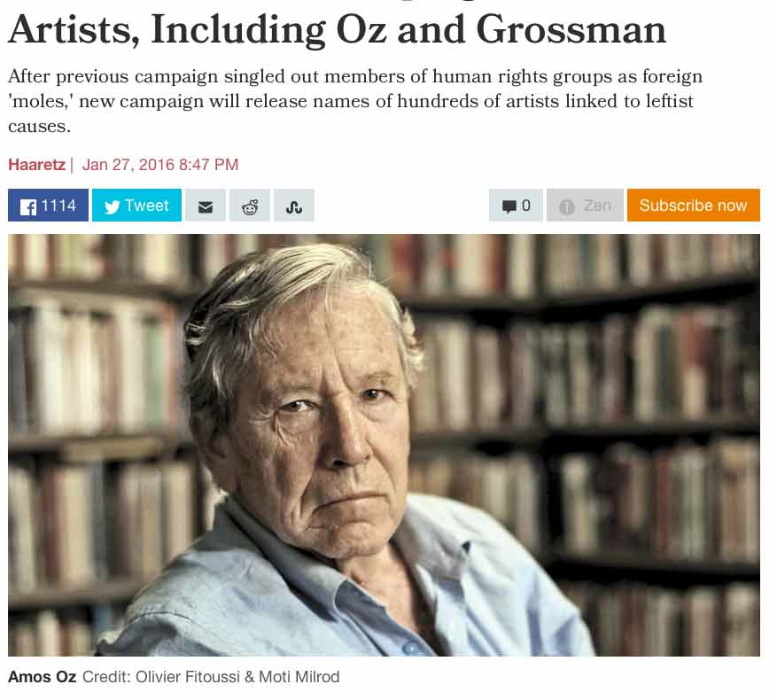Share the article via email envelope icon
Viewport: 777px width, 700px height.
206,206
